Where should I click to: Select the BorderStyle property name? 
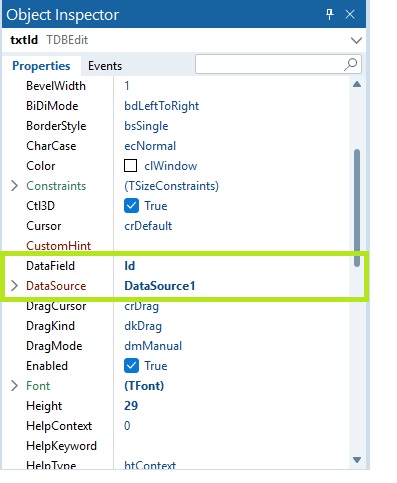tap(56, 126)
